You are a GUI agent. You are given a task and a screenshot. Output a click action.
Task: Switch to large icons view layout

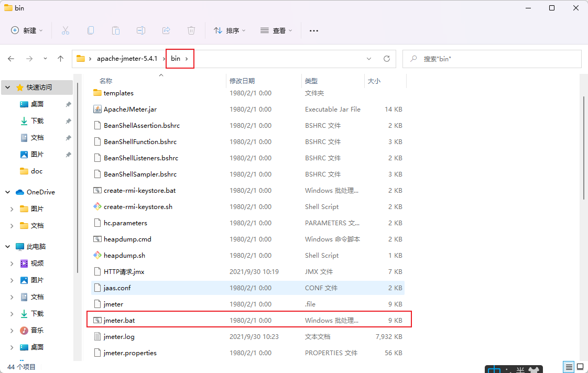pos(580,367)
